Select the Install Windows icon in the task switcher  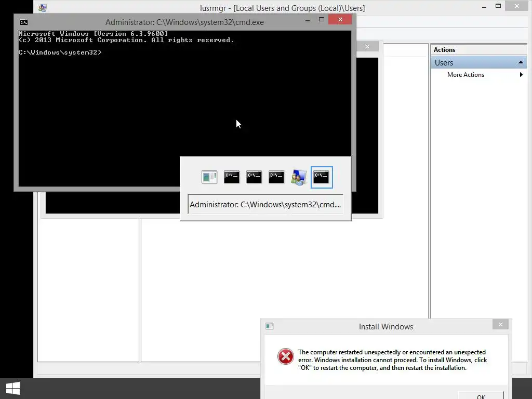pyautogui.click(x=209, y=177)
